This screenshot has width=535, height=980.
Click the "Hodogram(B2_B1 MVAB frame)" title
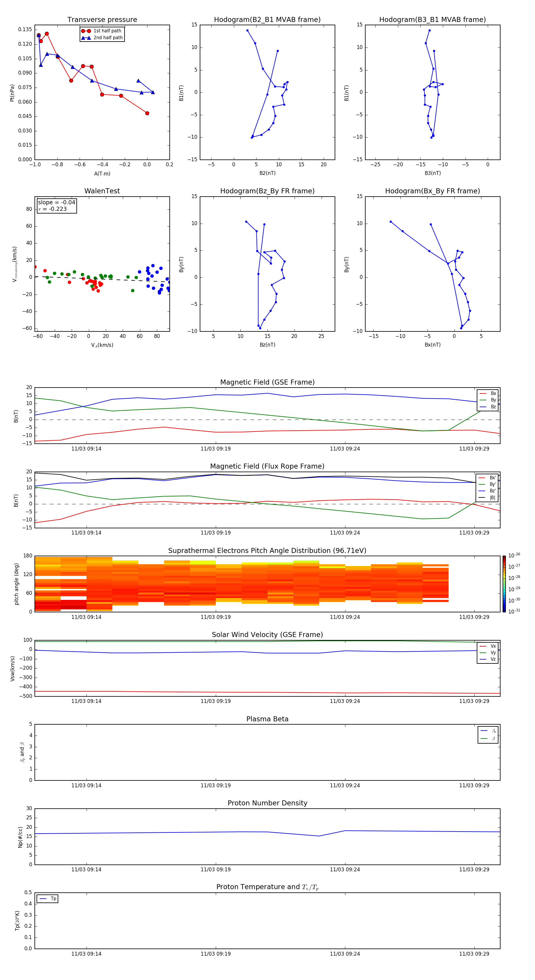(x=267, y=20)
